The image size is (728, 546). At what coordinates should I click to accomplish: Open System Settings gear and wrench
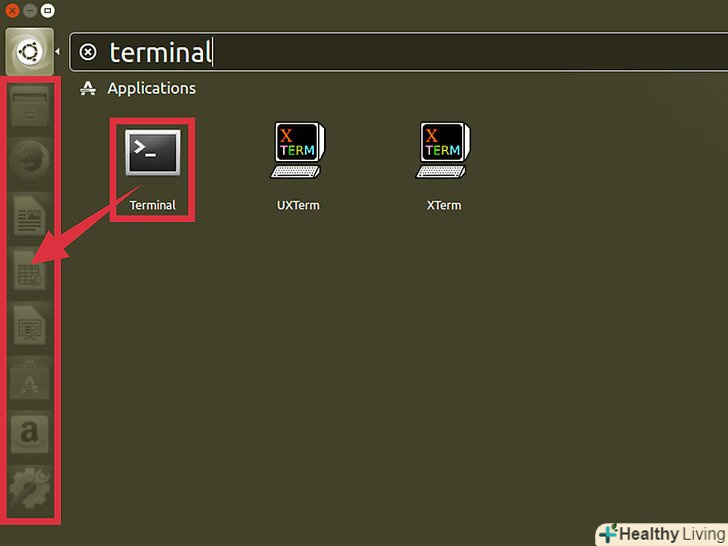point(30,488)
